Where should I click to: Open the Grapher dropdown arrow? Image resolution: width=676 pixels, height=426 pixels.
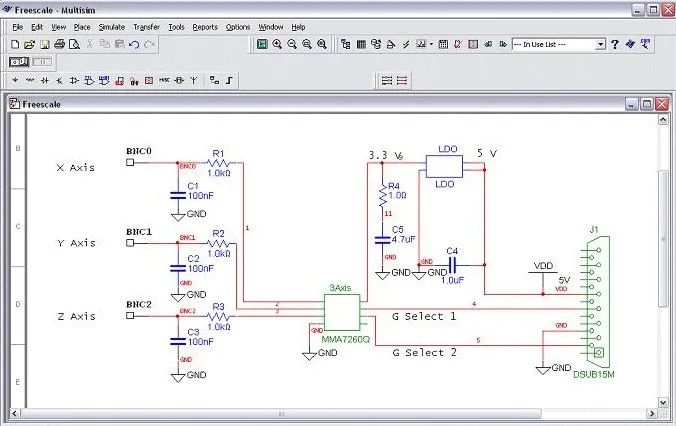click(431, 44)
